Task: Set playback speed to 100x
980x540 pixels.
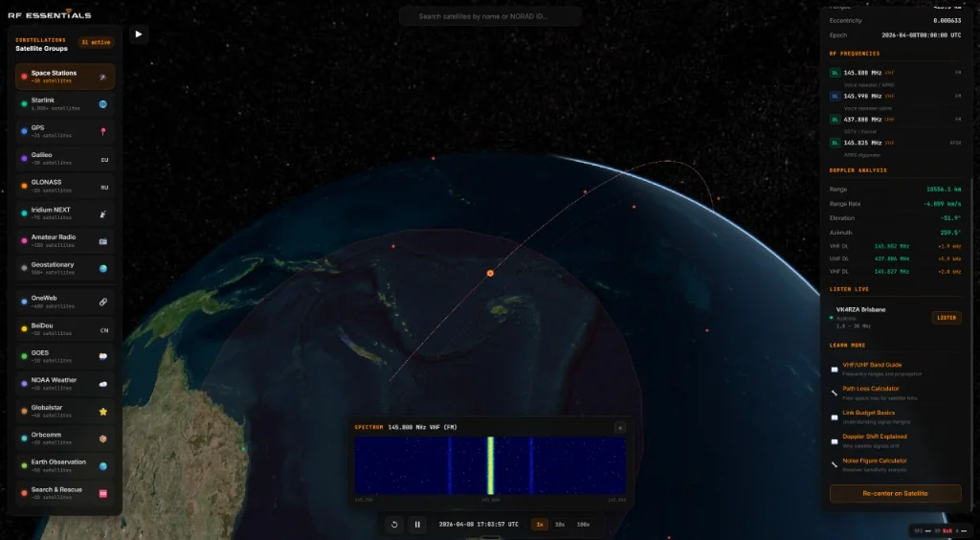Action: 583,525
